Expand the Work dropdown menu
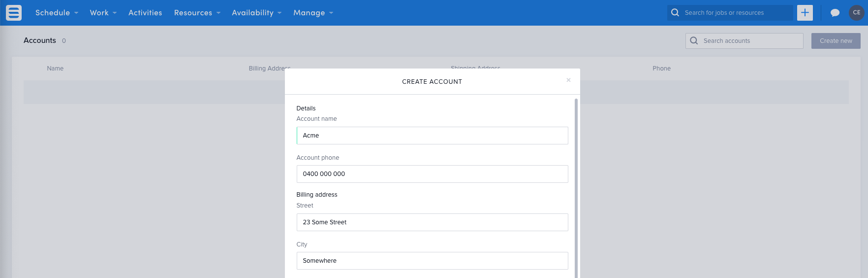 (103, 13)
